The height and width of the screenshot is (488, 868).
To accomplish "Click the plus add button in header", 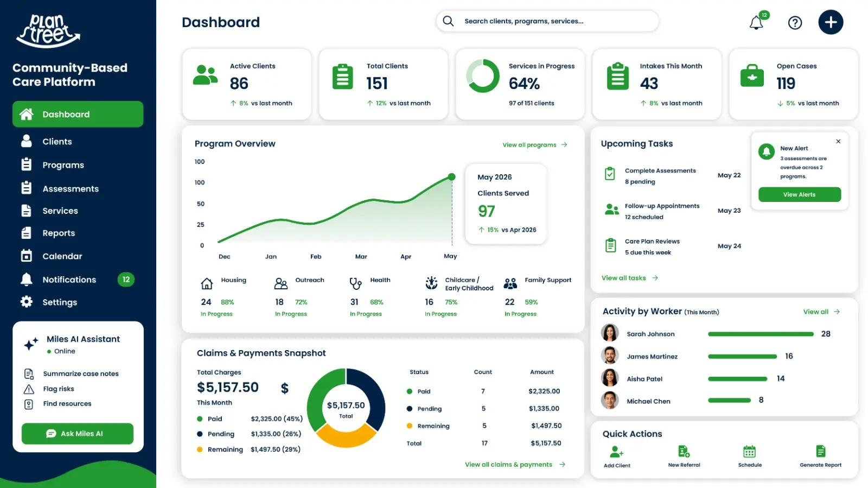I will (831, 22).
